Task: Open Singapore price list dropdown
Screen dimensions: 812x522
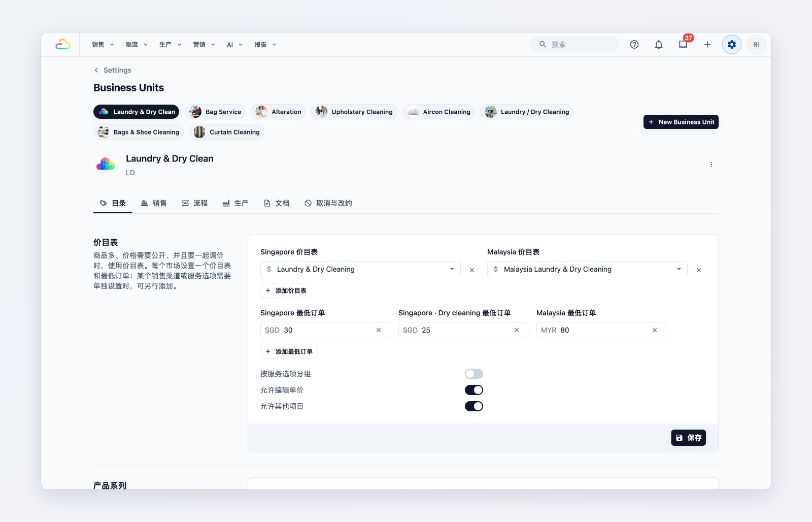Action: point(360,269)
